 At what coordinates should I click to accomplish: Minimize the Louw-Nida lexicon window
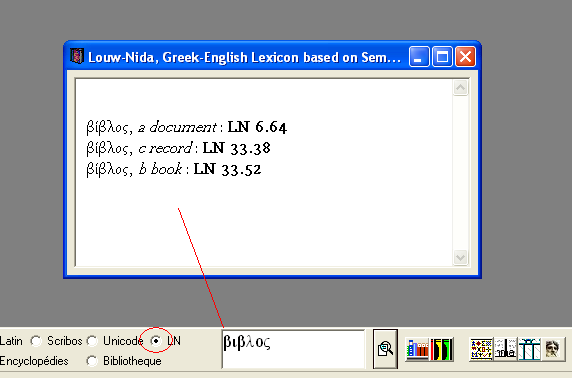pos(419,57)
